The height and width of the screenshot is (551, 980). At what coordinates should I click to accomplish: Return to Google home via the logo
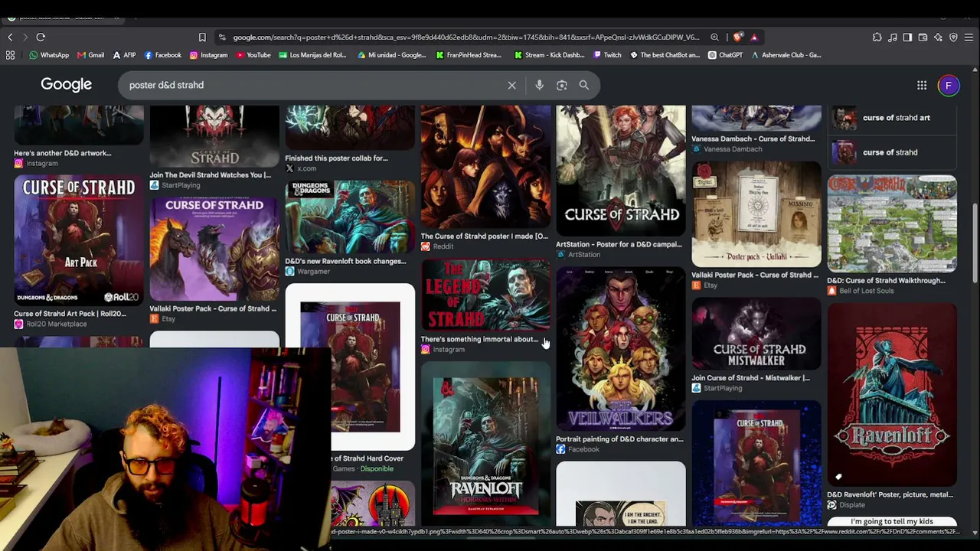tap(67, 85)
